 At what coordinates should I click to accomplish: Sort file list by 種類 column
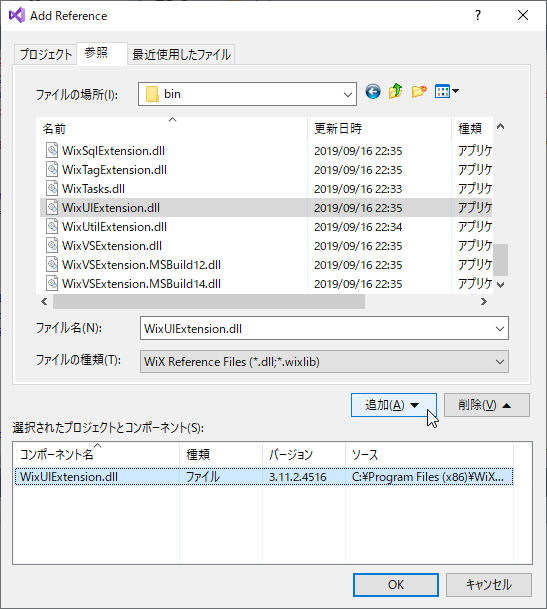[472, 129]
